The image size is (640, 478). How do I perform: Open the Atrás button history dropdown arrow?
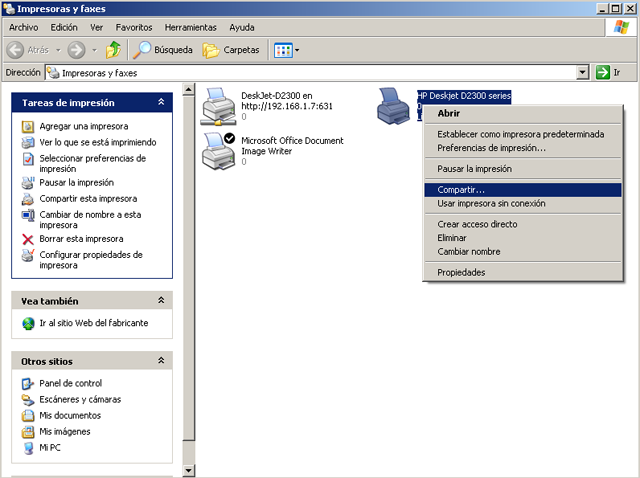click(58, 50)
